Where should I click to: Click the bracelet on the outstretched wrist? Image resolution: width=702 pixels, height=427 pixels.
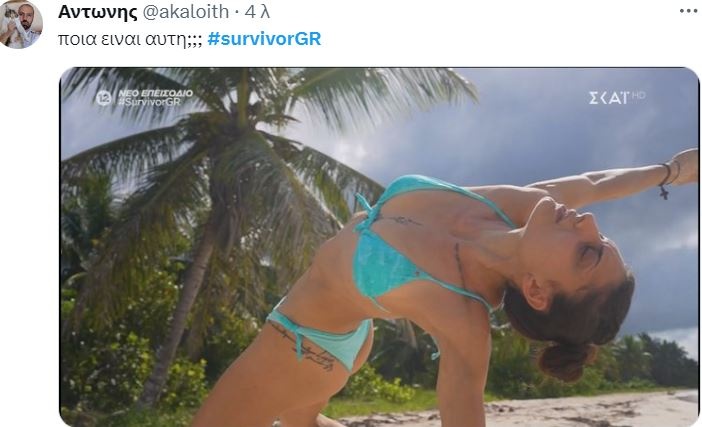coord(666,180)
